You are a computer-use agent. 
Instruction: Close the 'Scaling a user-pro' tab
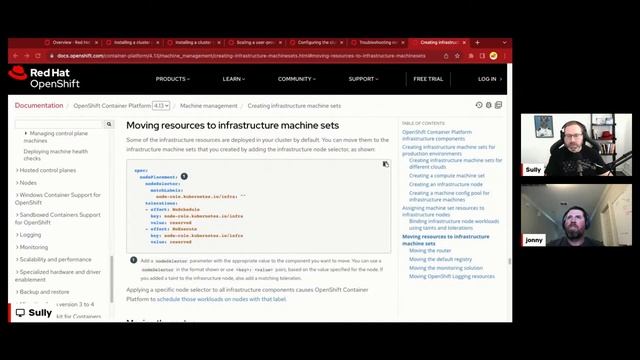280,42
